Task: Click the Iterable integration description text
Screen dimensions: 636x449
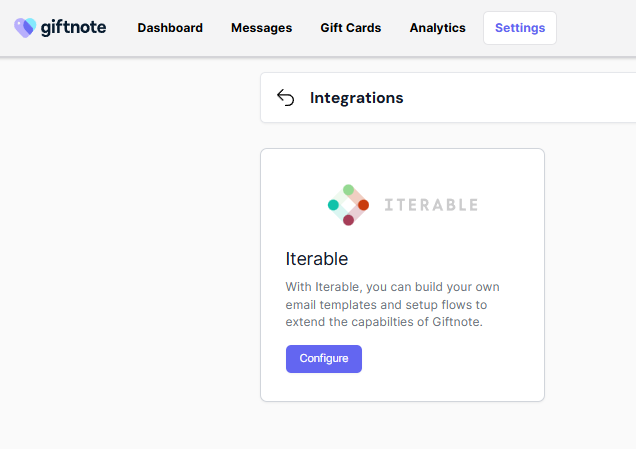Action: click(392, 304)
